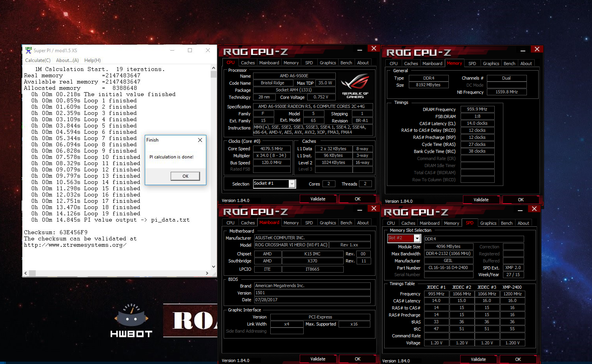Confirm the Finish dialog with OK

tap(185, 176)
